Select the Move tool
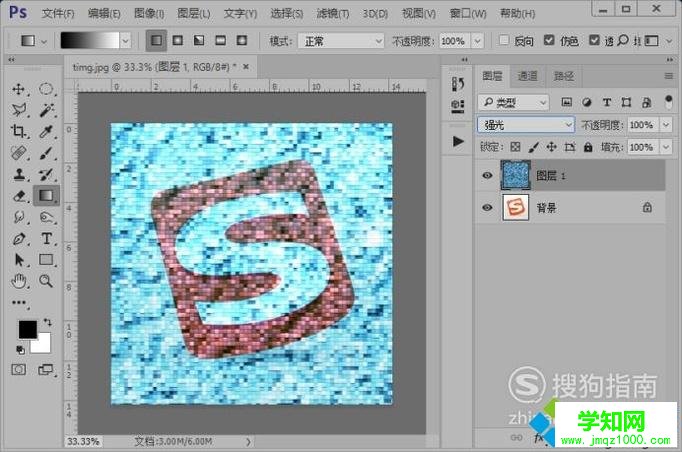Screen dimensions: 682x452 click(x=18, y=89)
